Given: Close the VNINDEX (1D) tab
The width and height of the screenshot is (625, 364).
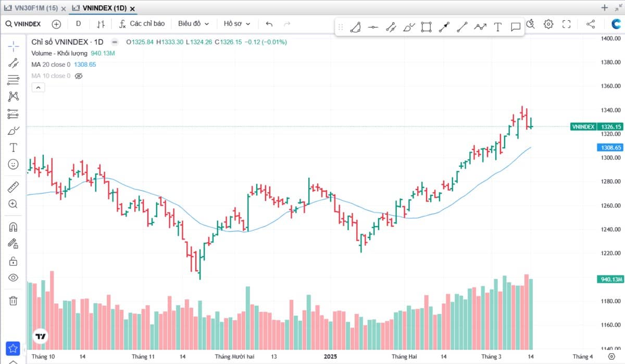Looking at the screenshot, I should click(x=132, y=8).
